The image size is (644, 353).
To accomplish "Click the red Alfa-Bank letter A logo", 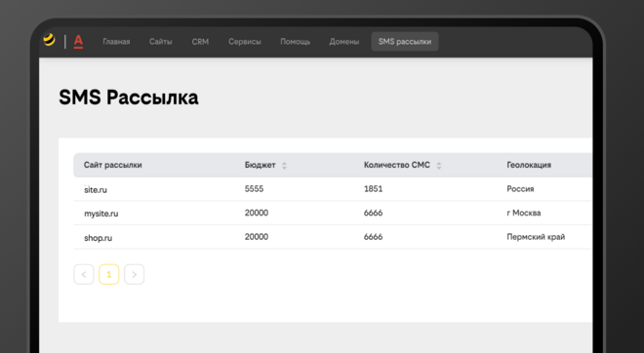I will 78,42.
